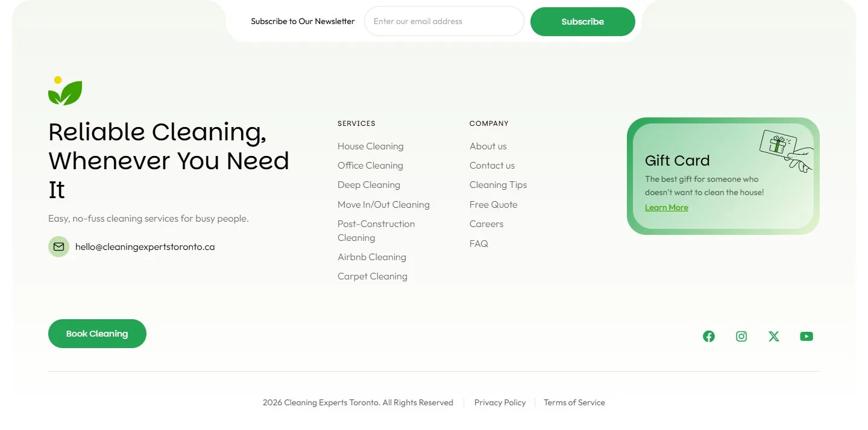This screenshot has height=430, width=868.
Task: Go to the Contact us page
Action: (492, 166)
